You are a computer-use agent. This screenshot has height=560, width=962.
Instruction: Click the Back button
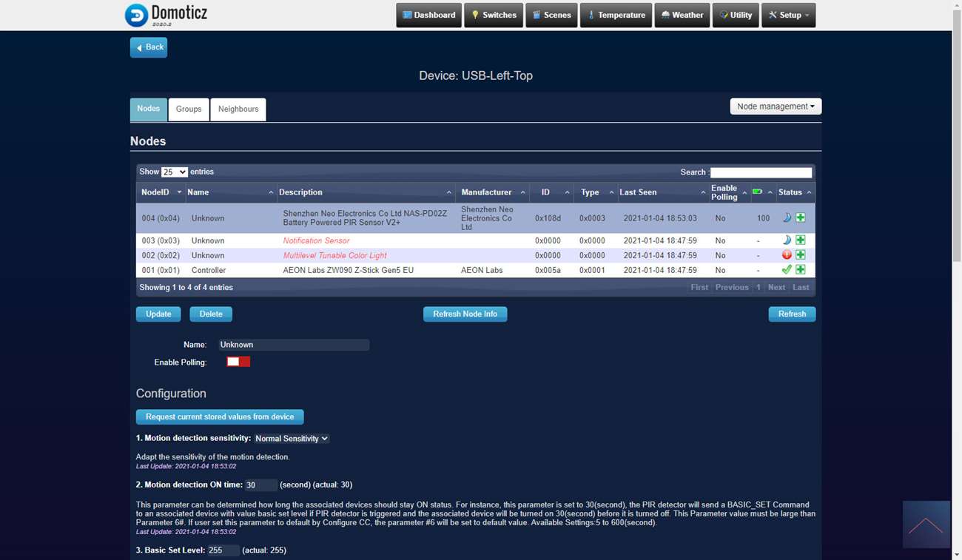point(149,47)
